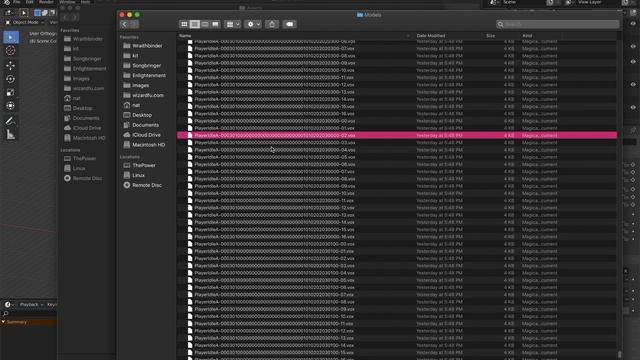This screenshot has width=640, height=360.
Task: Choose the Annotate pencil tool in Blender
Action: click(x=11, y=121)
